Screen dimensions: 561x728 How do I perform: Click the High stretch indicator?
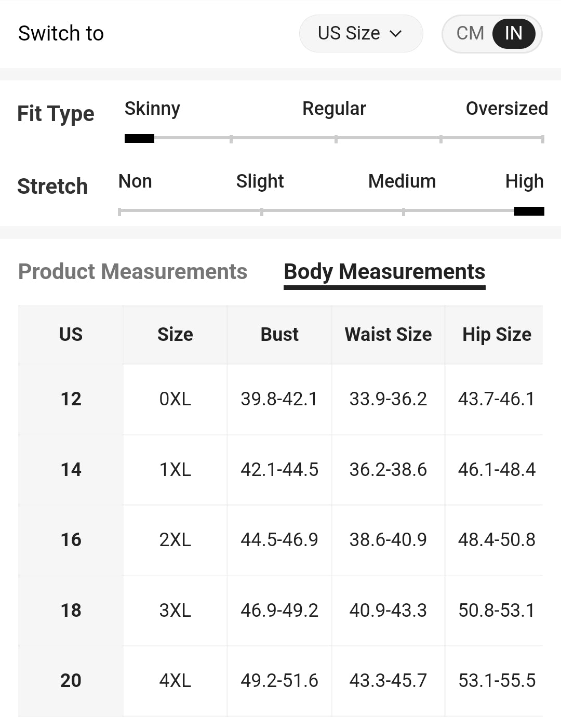coord(529,211)
